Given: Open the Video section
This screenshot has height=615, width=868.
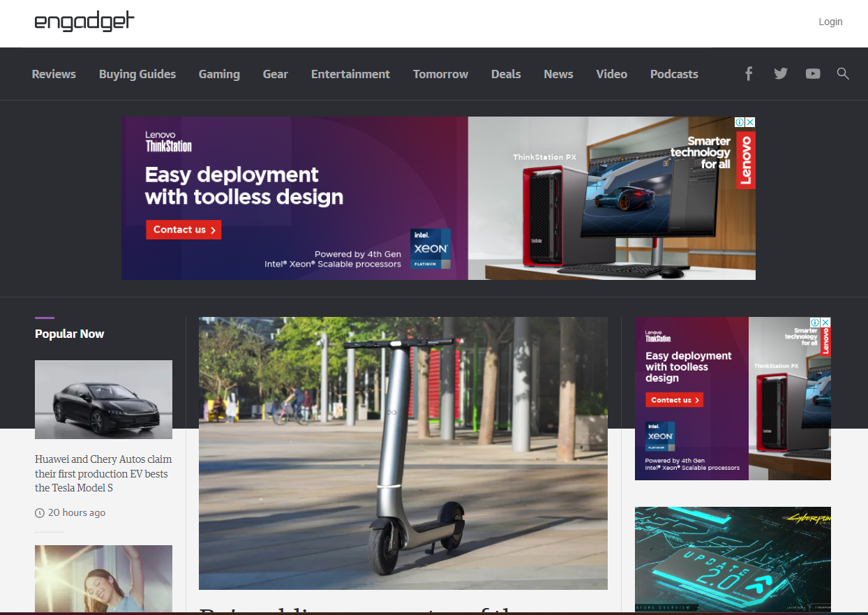Looking at the screenshot, I should point(611,74).
